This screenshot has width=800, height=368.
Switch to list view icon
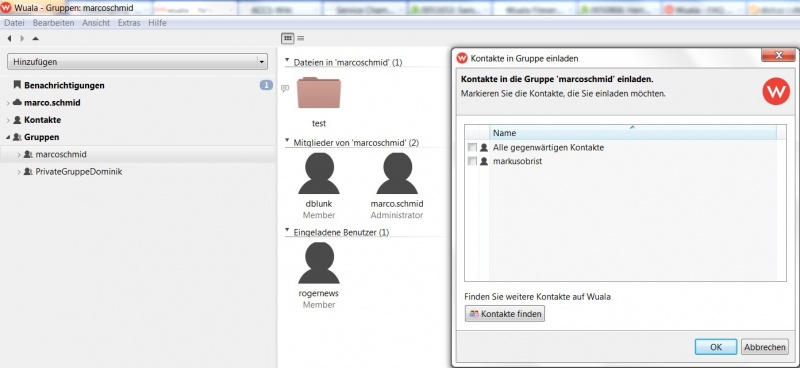(301, 38)
